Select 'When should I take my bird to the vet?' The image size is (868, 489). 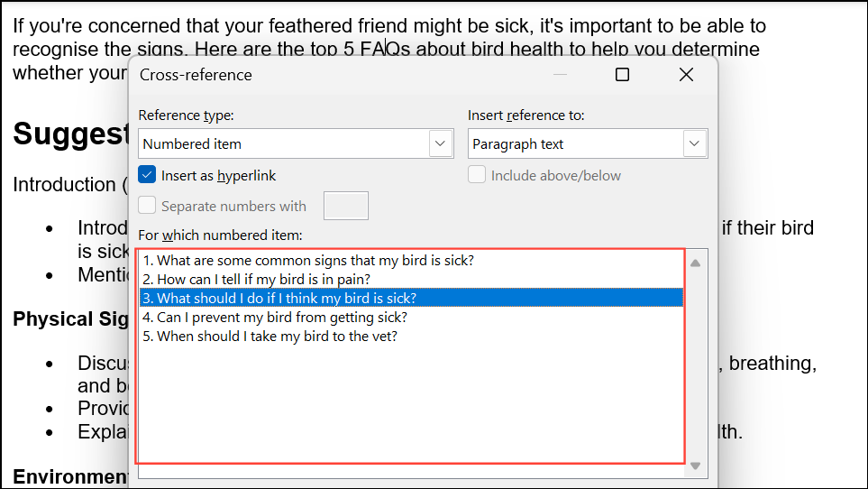(x=270, y=336)
